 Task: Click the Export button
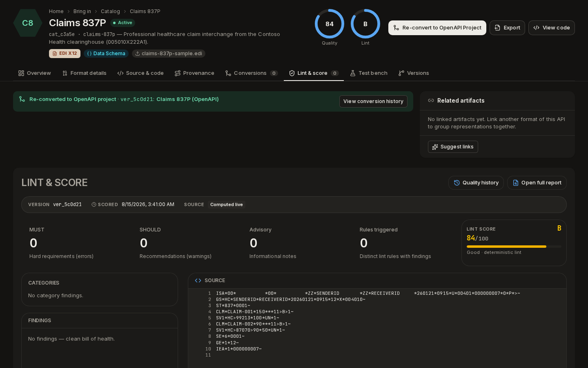pyautogui.click(x=507, y=28)
